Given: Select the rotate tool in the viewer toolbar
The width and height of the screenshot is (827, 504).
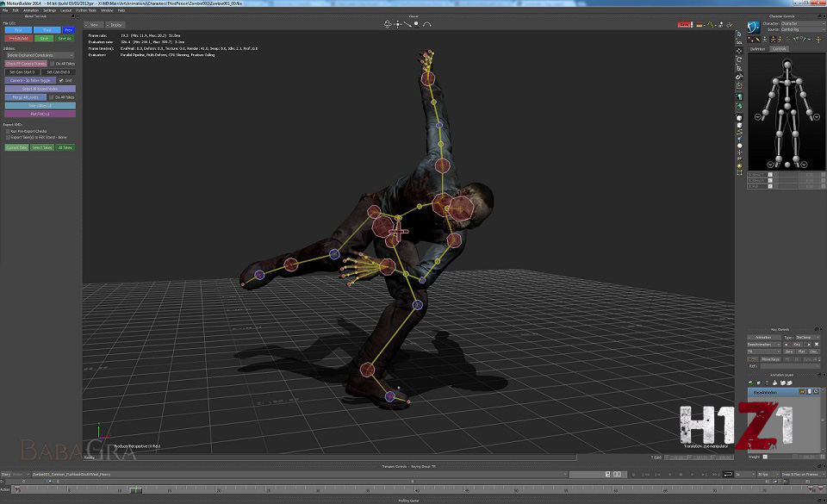Looking at the screenshot, I should pyautogui.click(x=739, y=59).
